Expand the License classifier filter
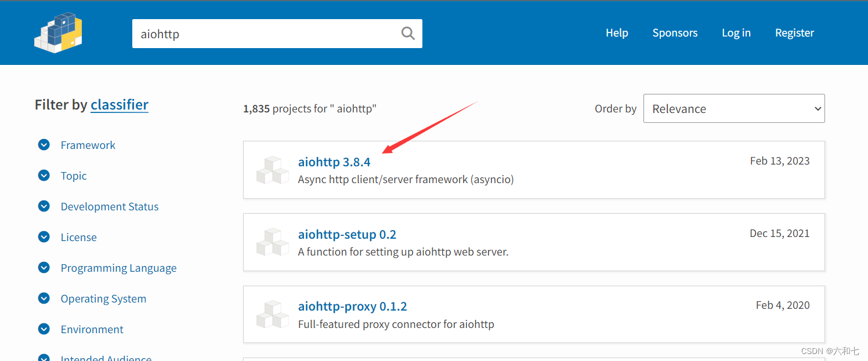This screenshot has width=868, height=361. (44, 237)
